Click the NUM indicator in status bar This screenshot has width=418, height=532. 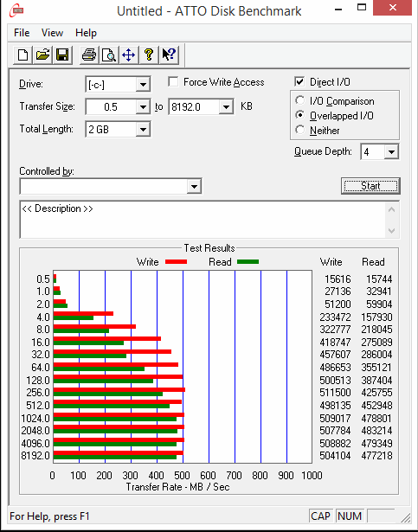[x=350, y=516]
